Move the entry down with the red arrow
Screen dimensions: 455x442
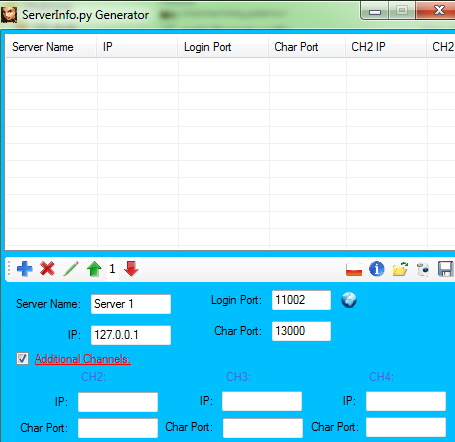[x=131, y=269]
